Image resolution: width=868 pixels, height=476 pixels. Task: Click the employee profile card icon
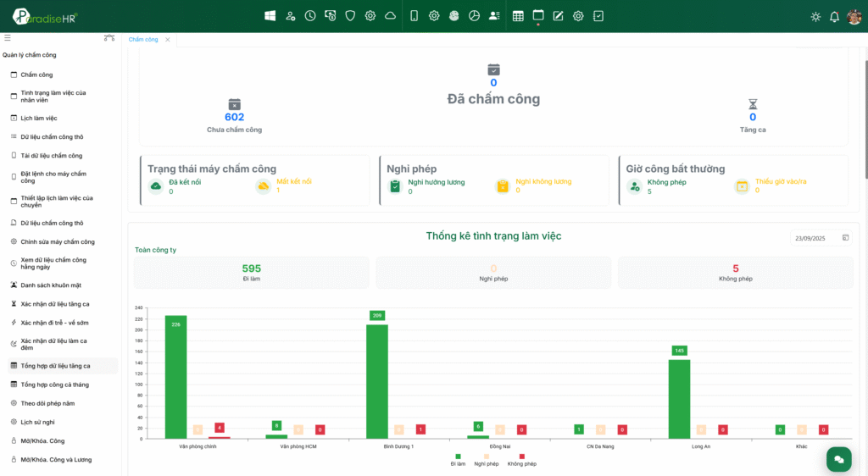pyautogui.click(x=494, y=16)
